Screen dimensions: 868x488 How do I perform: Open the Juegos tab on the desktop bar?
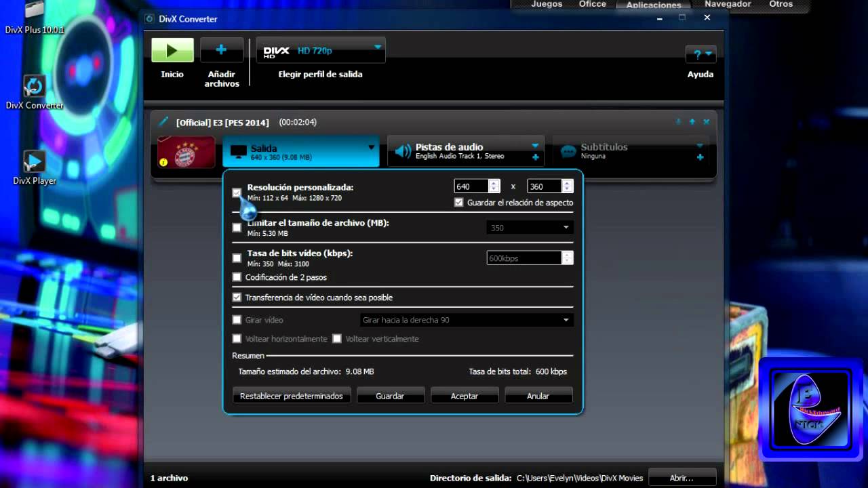coord(547,4)
